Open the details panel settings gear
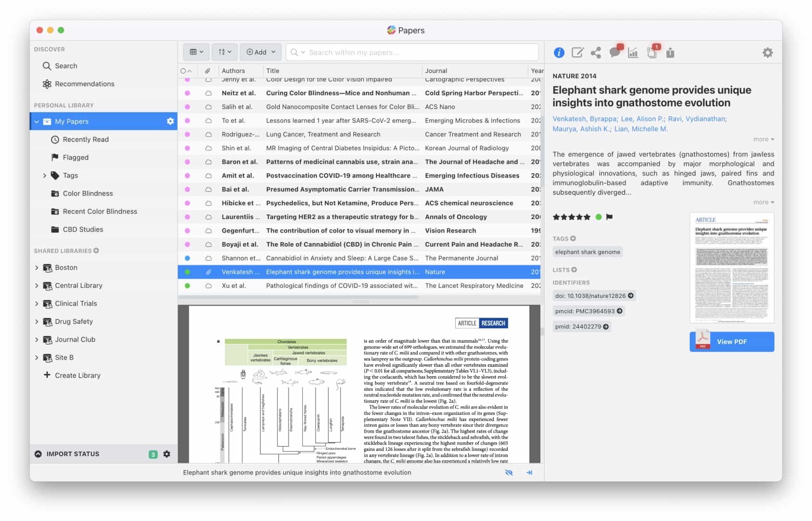The image size is (812, 521). 768,52
